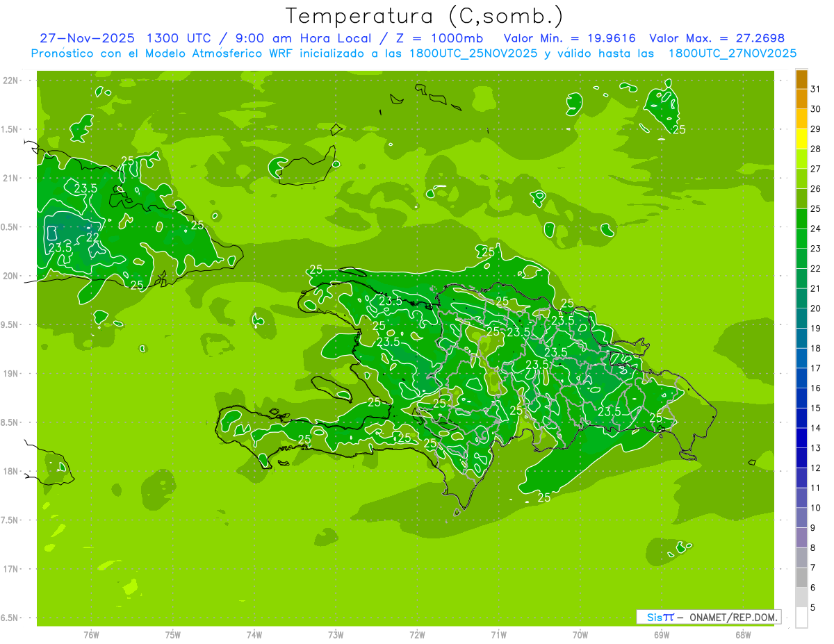Click the color scale label '24'
The height and width of the screenshot is (644, 834).
pos(815,229)
